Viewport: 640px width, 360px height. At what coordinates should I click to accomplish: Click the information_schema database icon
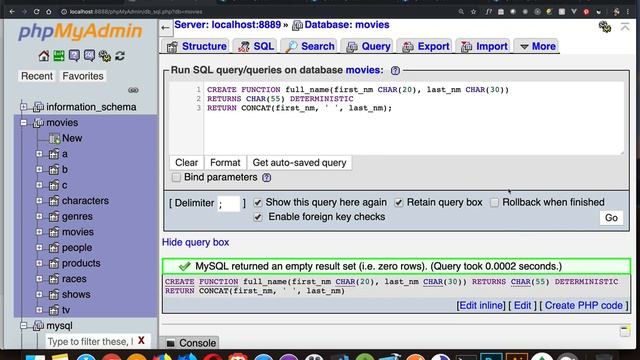[x=38, y=107]
